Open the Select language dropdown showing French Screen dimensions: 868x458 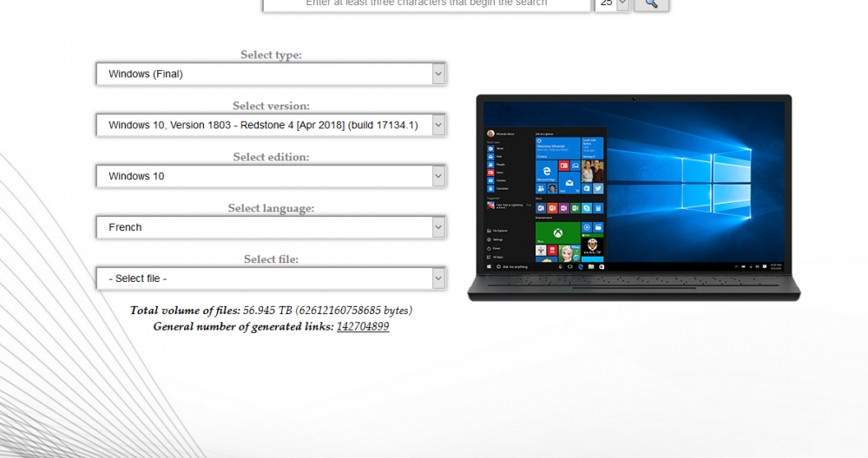pos(271,227)
